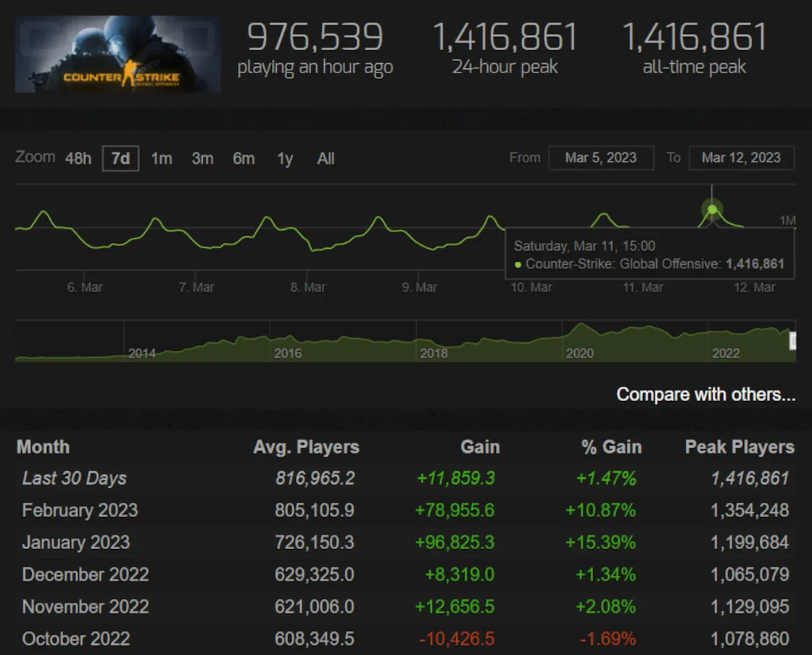This screenshot has height=655, width=812.
Task: Switch chart zoom to 1m
Action: point(161,158)
